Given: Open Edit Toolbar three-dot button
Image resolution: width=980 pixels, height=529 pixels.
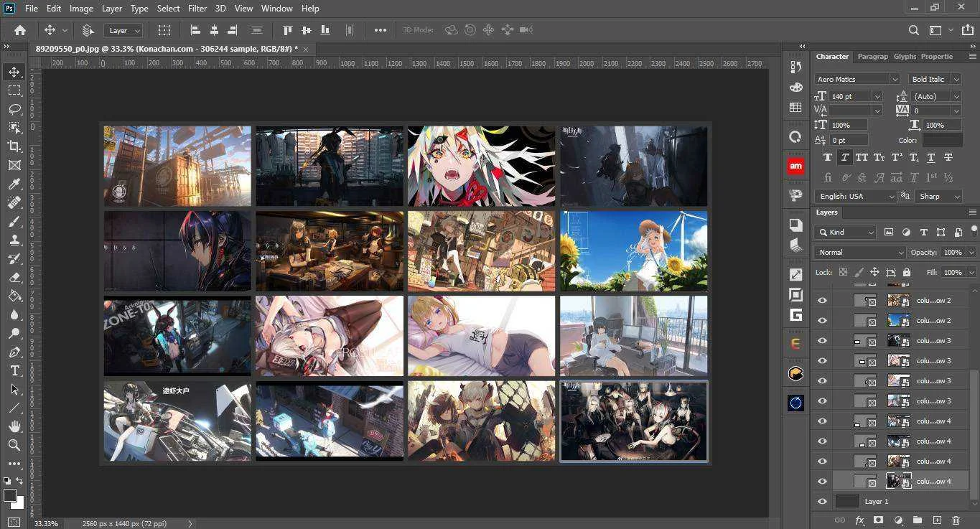Looking at the screenshot, I should pos(14,464).
